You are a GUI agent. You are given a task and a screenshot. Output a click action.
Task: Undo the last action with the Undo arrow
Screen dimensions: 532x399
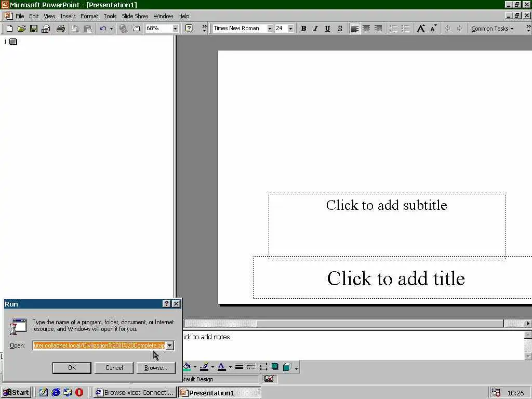click(103, 29)
